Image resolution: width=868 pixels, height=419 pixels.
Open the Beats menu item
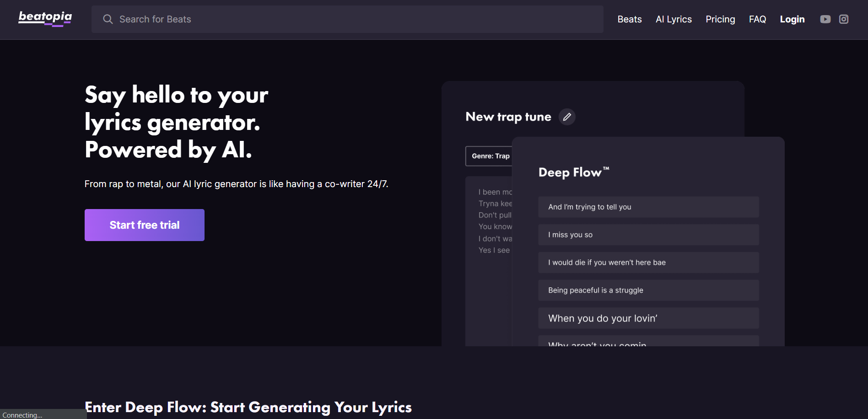tap(629, 19)
